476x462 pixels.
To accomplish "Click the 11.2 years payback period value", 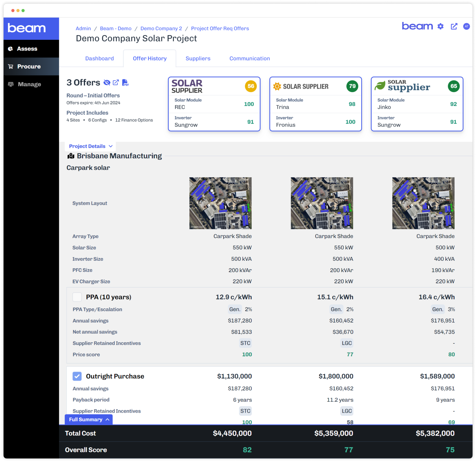I will coord(340,400).
